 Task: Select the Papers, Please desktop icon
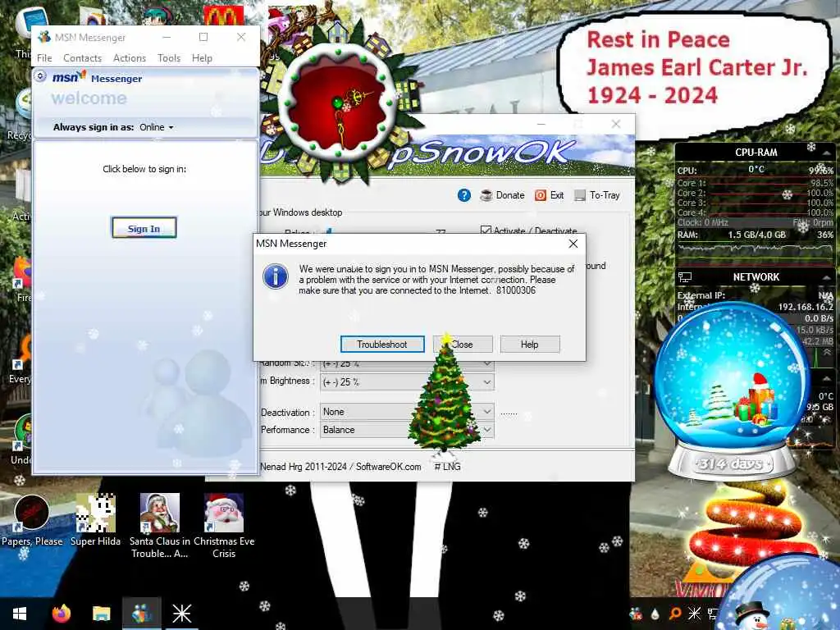click(32, 521)
